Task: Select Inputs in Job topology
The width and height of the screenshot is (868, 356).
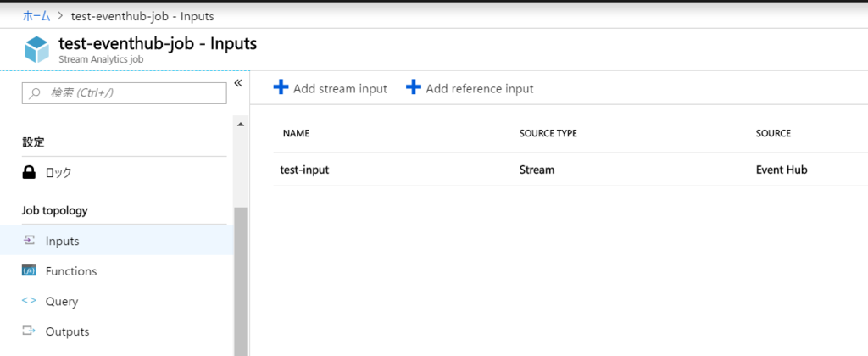Action: pyautogui.click(x=117, y=241)
